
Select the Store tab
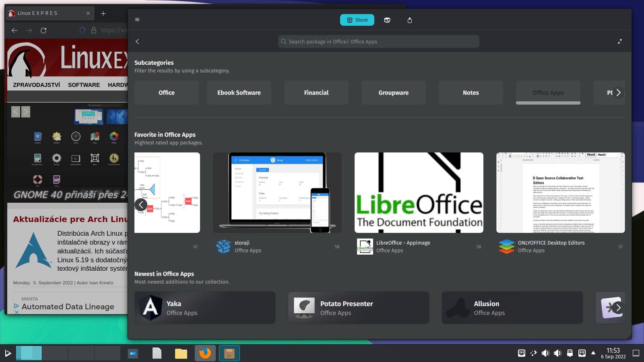coord(357,20)
